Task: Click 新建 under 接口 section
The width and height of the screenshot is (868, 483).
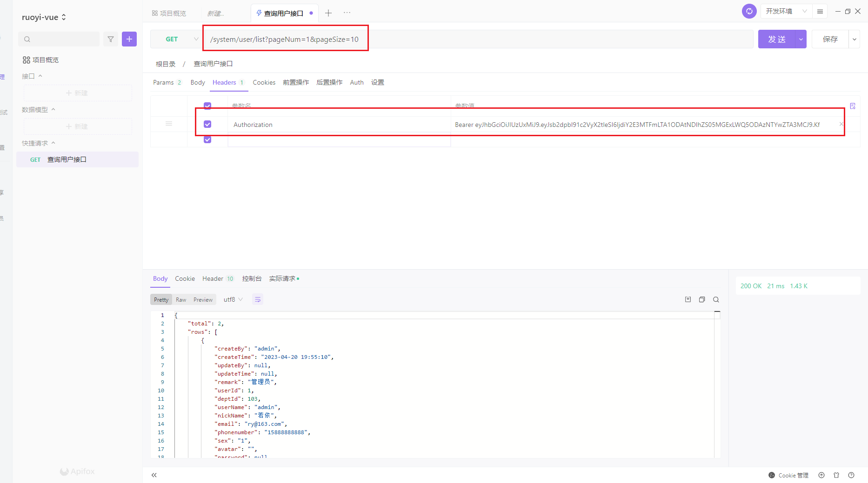Action: coord(78,93)
